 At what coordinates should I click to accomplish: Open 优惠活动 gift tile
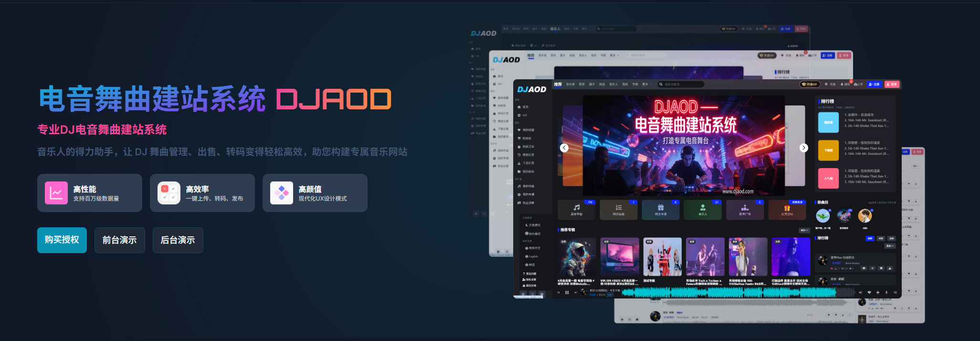787,209
